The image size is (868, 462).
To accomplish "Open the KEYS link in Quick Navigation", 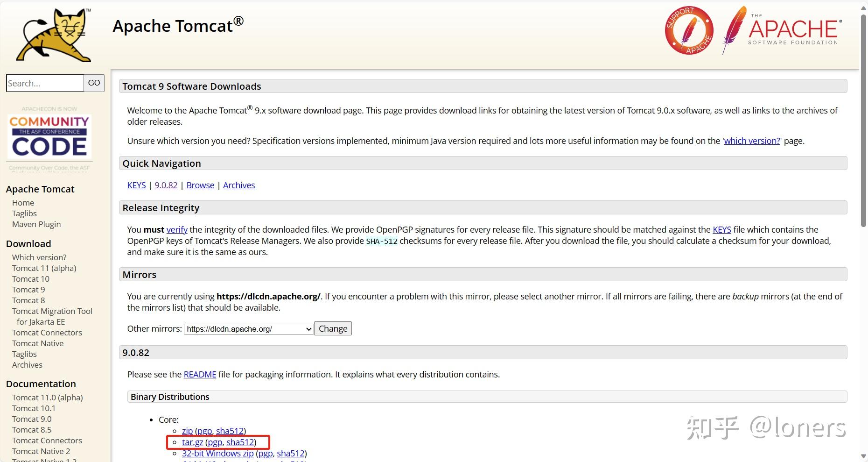I will pos(136,185).
